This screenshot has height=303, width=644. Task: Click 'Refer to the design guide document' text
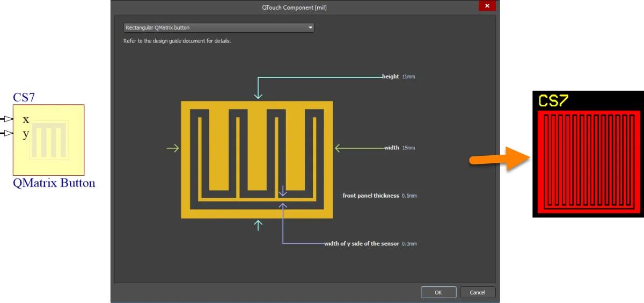click(x=177, y=41)
